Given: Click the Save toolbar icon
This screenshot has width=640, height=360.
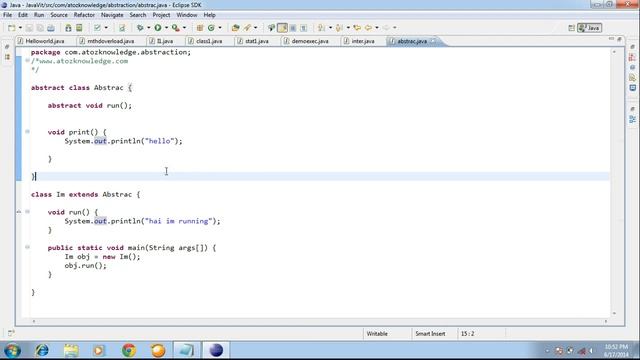Looking at the screenshot, I should [x=29, y=28].
